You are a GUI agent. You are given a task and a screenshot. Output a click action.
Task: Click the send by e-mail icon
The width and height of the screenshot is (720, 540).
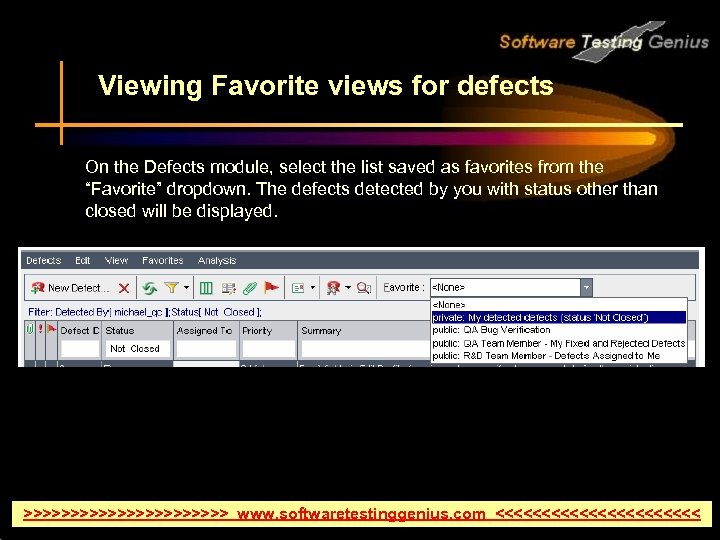[x=298, y=288]
